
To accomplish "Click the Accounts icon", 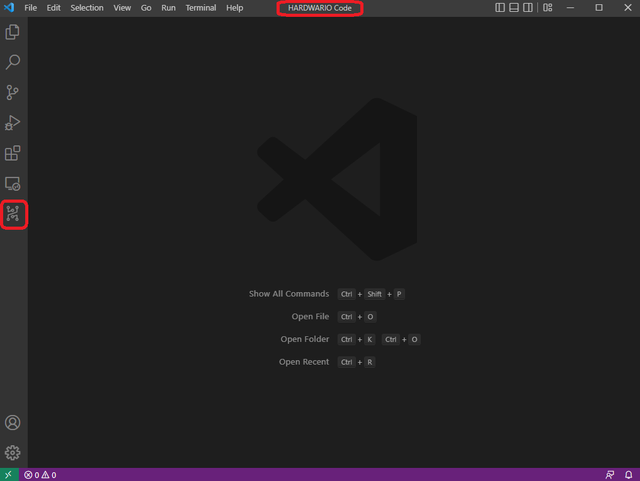I will point(13,423).
